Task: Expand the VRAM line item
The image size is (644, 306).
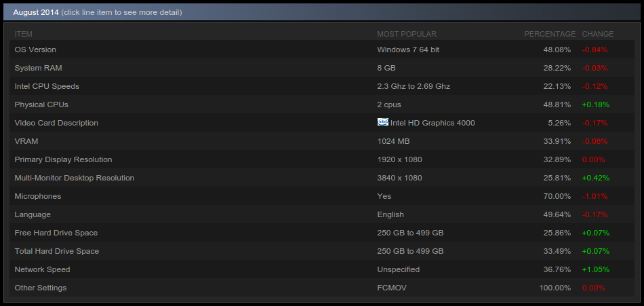Action: (321, 141)
